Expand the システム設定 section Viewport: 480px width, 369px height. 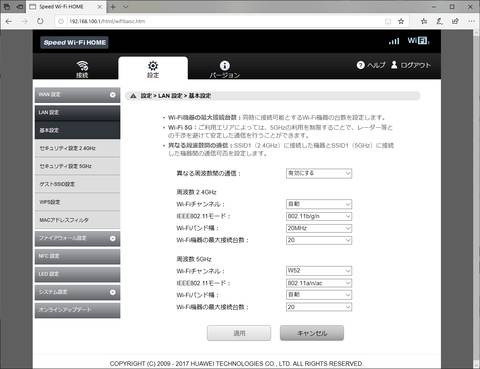pos(77,292)
